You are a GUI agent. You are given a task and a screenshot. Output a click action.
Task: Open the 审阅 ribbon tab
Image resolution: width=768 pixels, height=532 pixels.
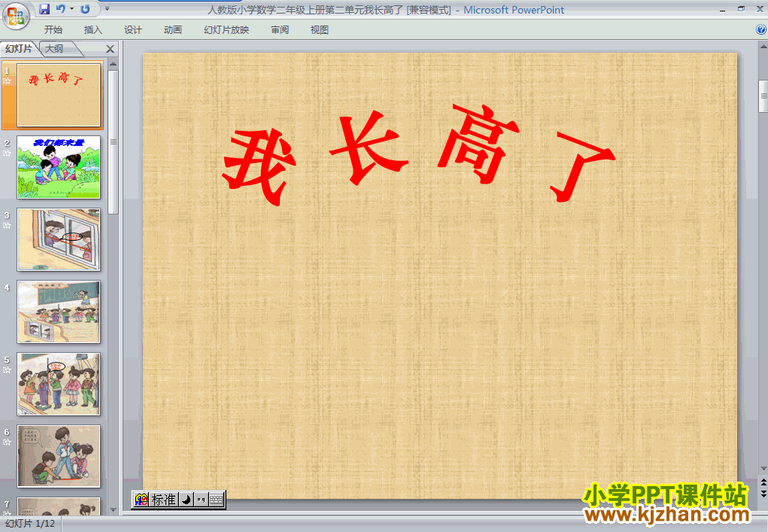(280, 30)
